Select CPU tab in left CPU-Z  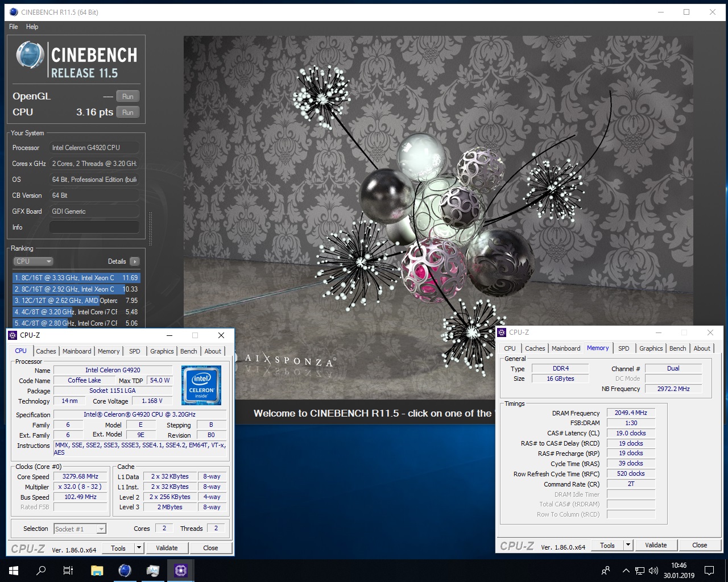pos(21,351)
